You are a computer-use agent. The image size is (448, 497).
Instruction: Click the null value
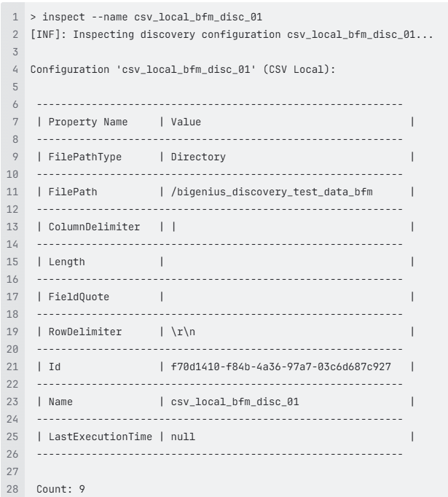point(183,437)
